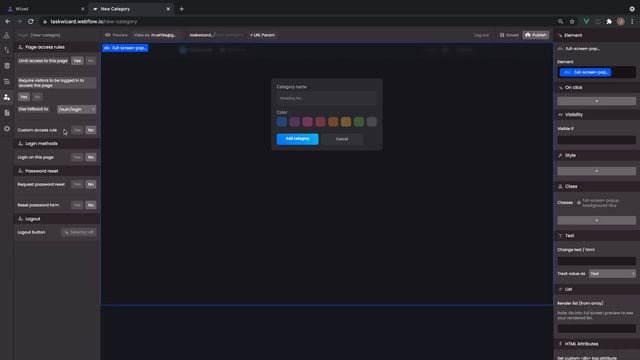This screenshot has height=360, width=640.
Task: Click Password reset header icon
Action: point(20,171)
